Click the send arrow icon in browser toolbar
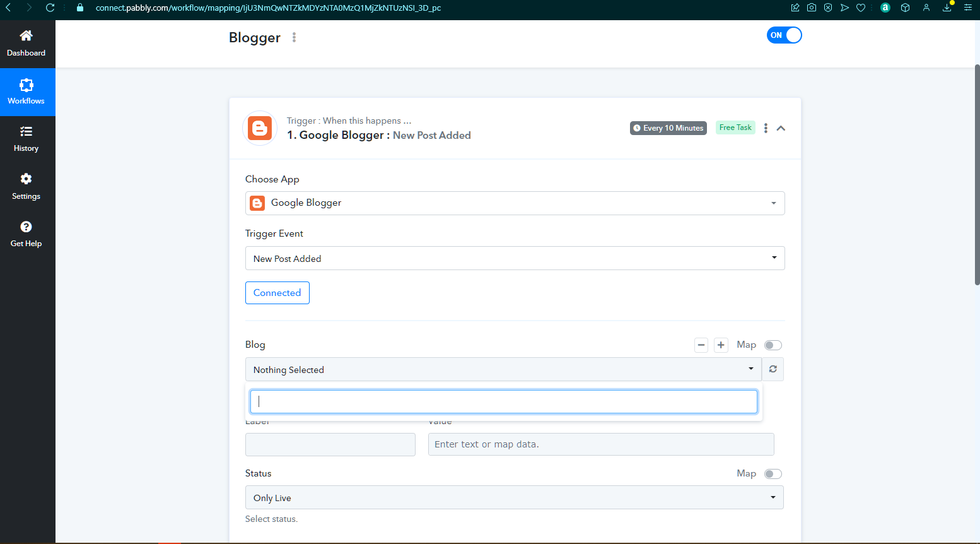The width and height of the screenshot is (980, 544). (x=844, y=8)
